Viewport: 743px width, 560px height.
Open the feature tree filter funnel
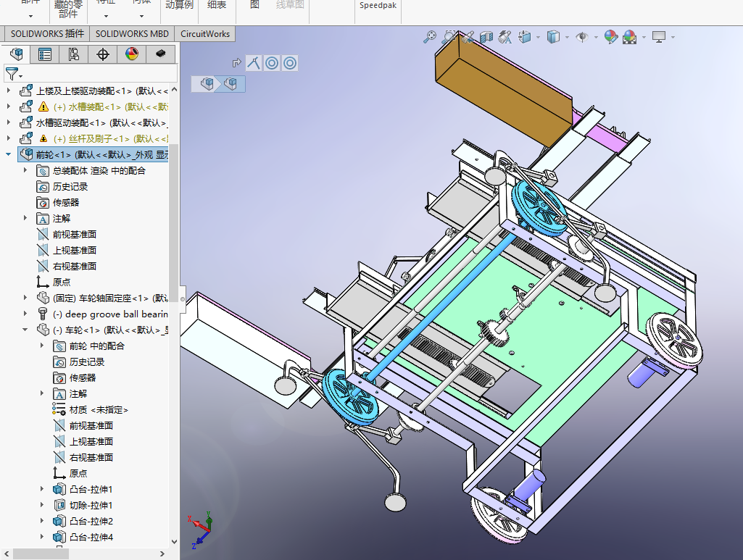(13, 74)
